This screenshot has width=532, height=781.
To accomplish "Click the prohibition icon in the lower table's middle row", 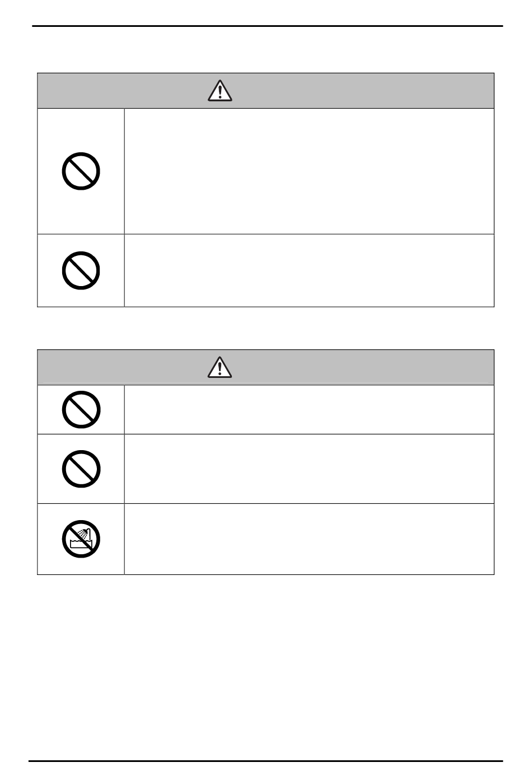I will coord(81,469).
